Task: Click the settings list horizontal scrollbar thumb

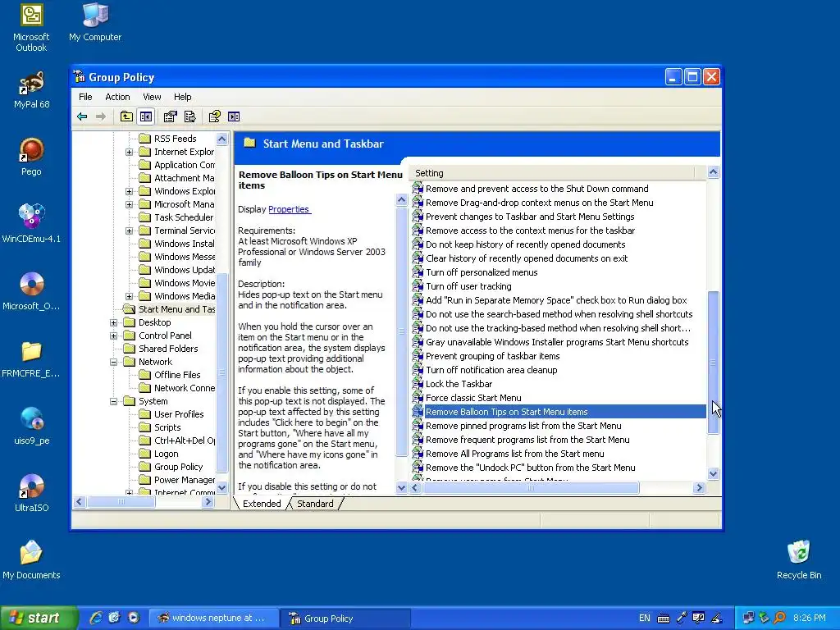Action: coord(531,487)
